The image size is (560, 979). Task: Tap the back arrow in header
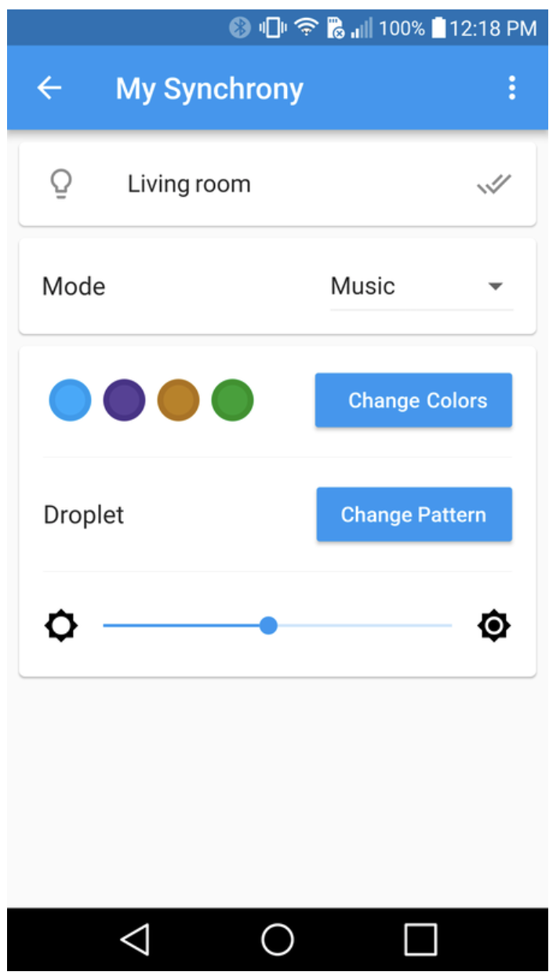point(49,89)
